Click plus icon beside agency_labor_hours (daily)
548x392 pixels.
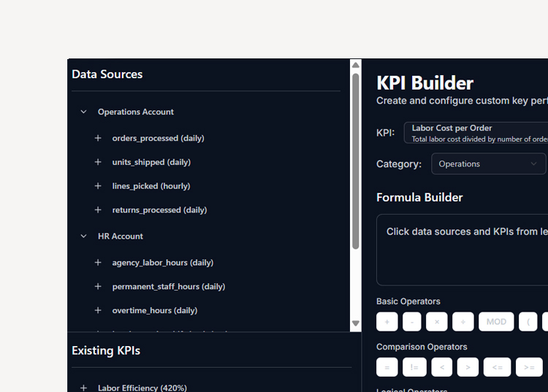(x=98, y=263)
